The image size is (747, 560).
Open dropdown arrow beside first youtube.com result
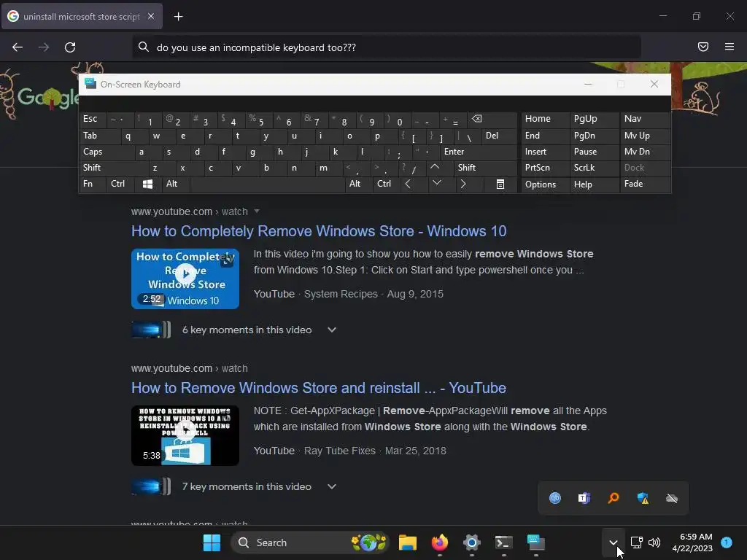tap(257, 211)
